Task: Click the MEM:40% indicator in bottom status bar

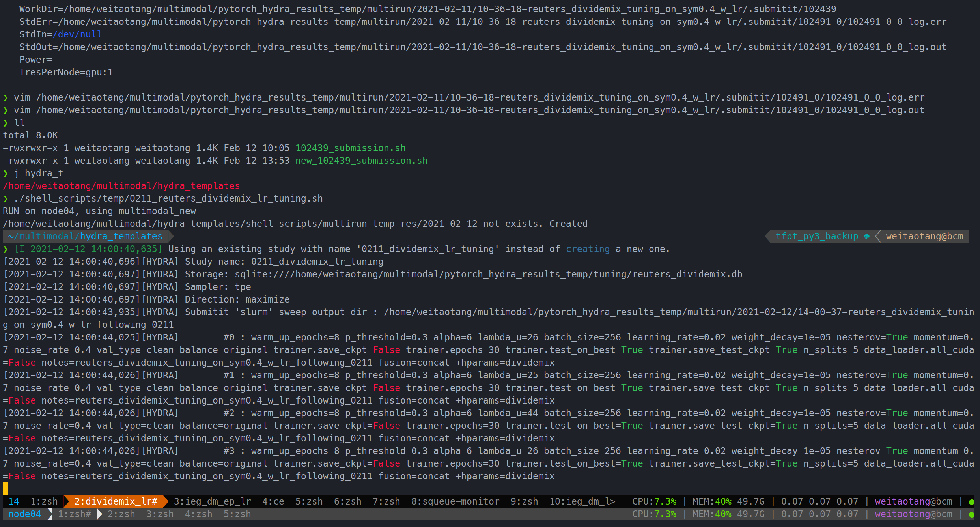Action: click(x=712, y=514)
